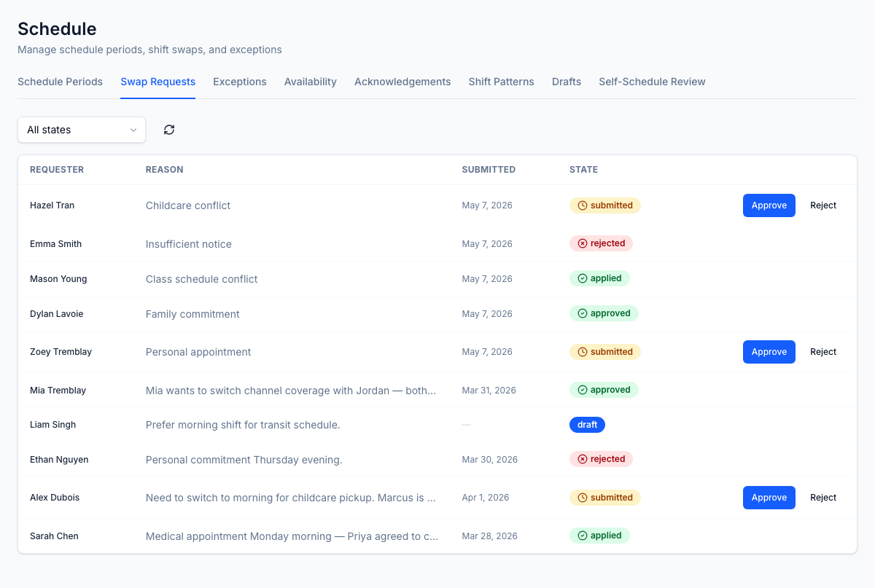Screen dimensions: 875x588
Task: Click Mia's channel coverage switch reason
Action: [x=291, y=391]
